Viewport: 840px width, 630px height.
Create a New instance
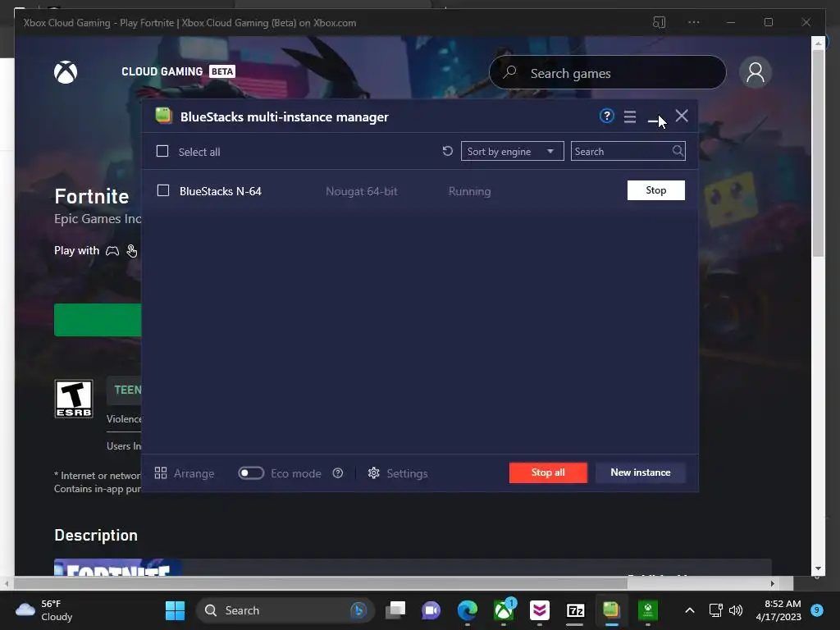640,472
